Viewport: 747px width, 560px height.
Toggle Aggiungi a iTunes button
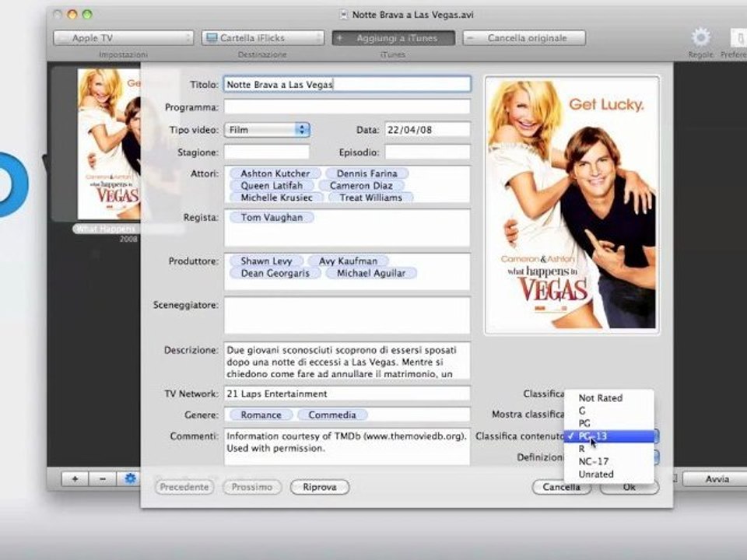pyautogui.click(x=394, y=38)
